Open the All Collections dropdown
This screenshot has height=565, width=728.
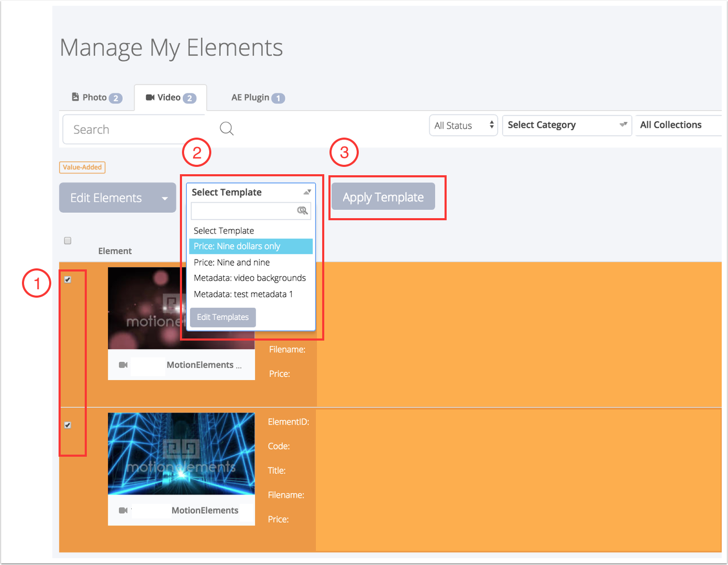(x=678, y=126)
